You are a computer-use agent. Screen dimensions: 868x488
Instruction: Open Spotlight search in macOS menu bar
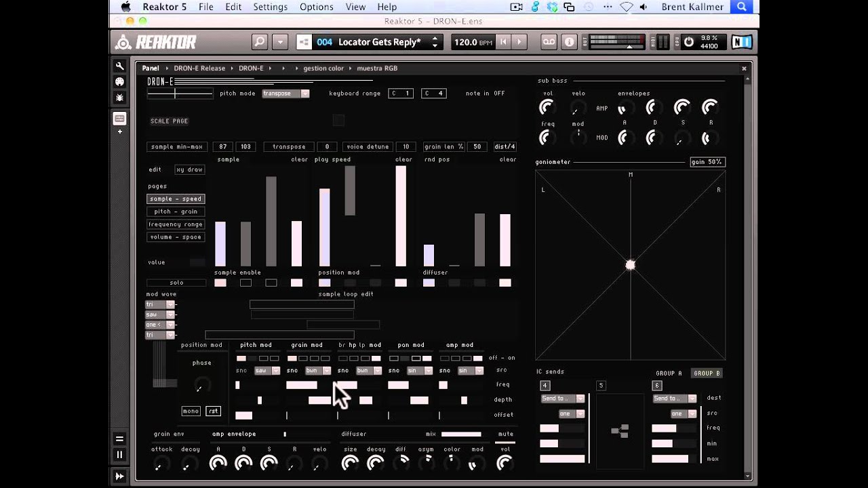tap(742, 7)
